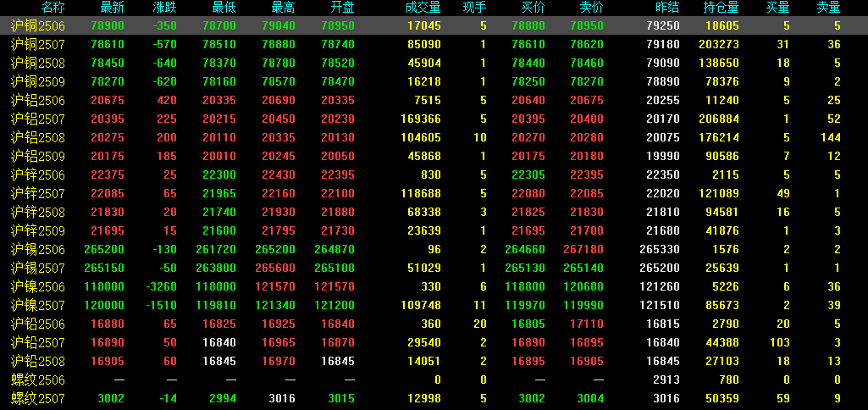The width and height of the screenshot is (868, 410).
Task: Click the -3260 change value for 沪镍2506
Action: [x=163, y=286]
